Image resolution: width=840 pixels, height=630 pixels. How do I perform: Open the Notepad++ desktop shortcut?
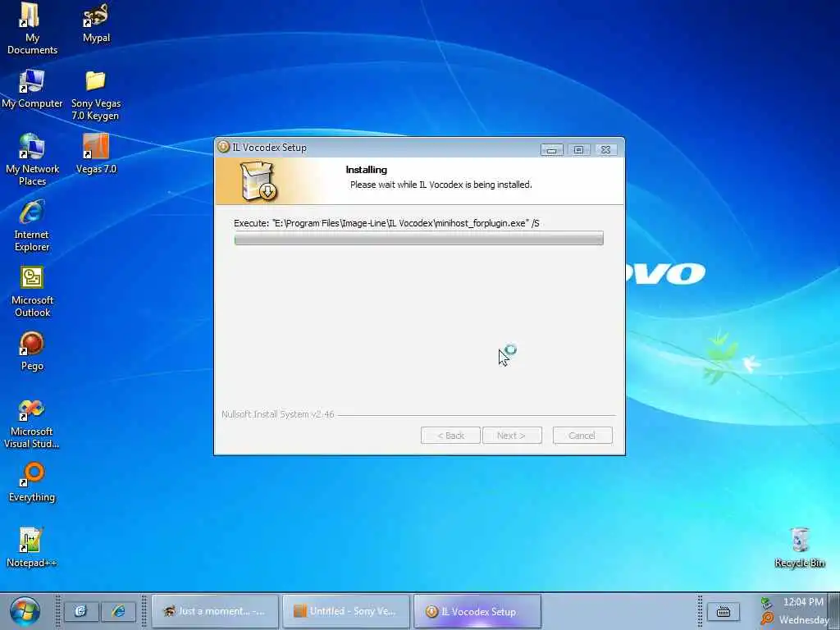tap(32, 547)
